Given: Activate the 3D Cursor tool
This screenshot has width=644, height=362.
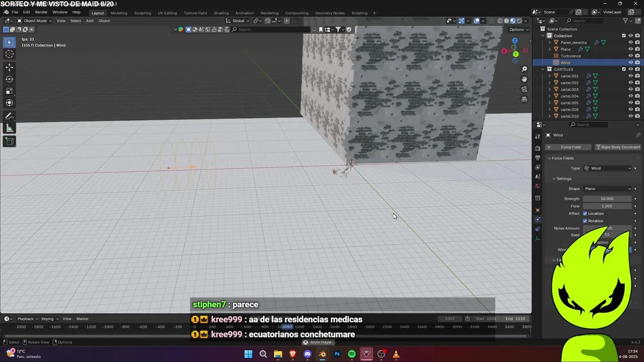Looking at the screenshot, I should pos(9,54).
